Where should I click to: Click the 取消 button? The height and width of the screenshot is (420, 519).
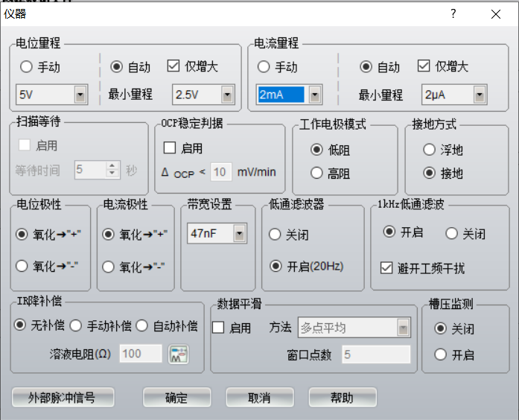(260, 397)
